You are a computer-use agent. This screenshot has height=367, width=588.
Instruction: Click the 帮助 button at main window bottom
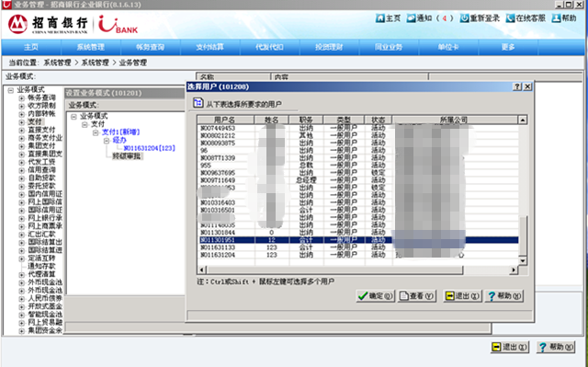click(556, 347)
